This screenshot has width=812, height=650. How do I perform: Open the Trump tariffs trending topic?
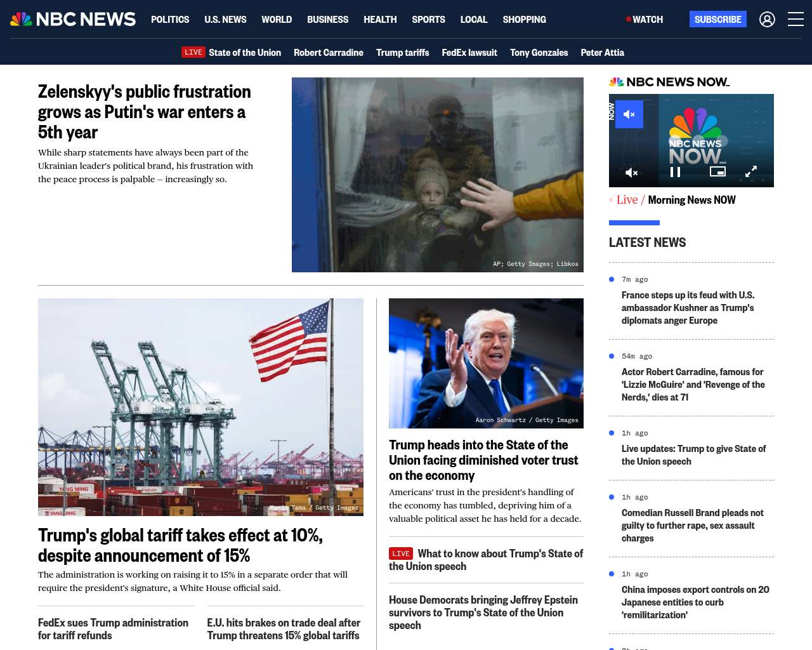402,53
